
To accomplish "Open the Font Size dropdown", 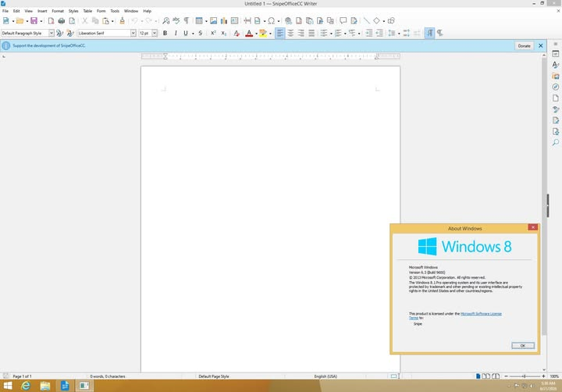I will coord(155,33).
